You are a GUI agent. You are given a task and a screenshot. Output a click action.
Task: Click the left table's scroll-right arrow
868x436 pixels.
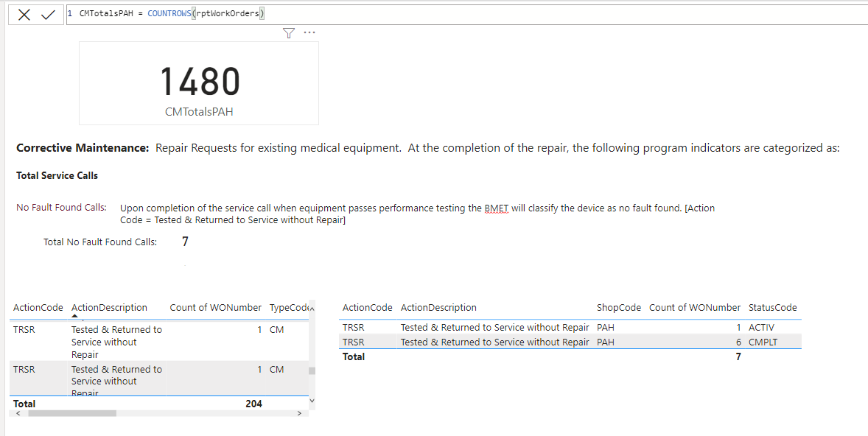[x=299, y=413]
